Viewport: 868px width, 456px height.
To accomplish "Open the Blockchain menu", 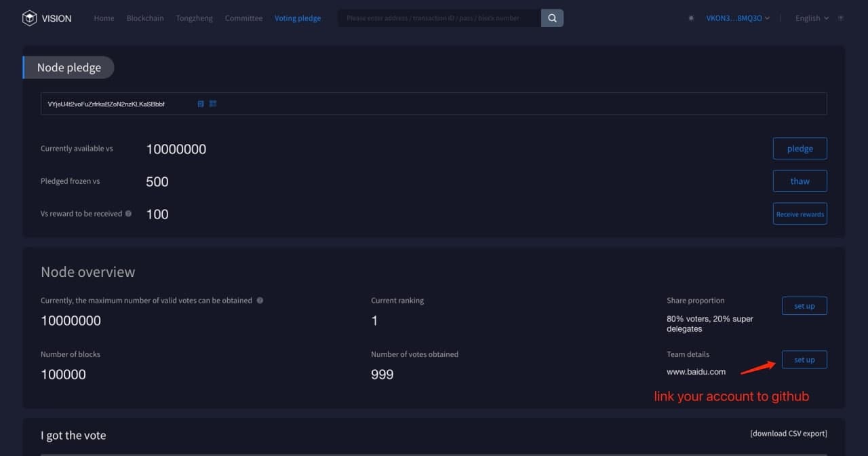I will point(145,18).
